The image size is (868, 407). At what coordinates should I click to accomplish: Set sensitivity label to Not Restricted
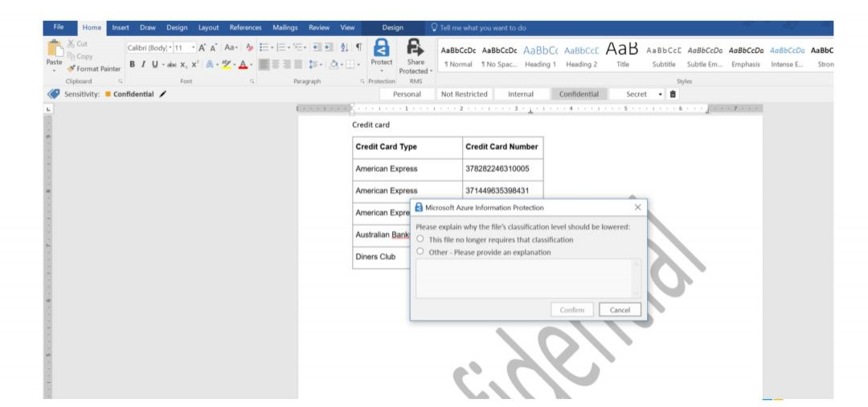pyautogui.click(x=464, y=94)
